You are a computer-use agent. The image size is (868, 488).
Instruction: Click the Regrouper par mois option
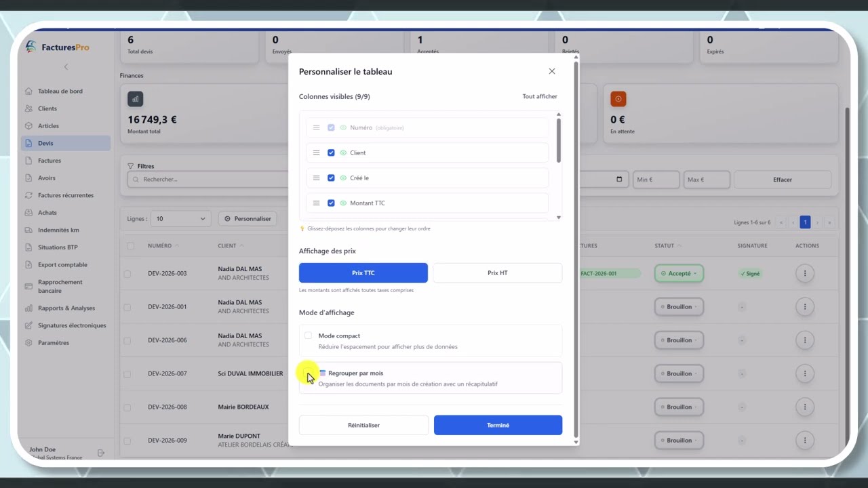point(431,378)
